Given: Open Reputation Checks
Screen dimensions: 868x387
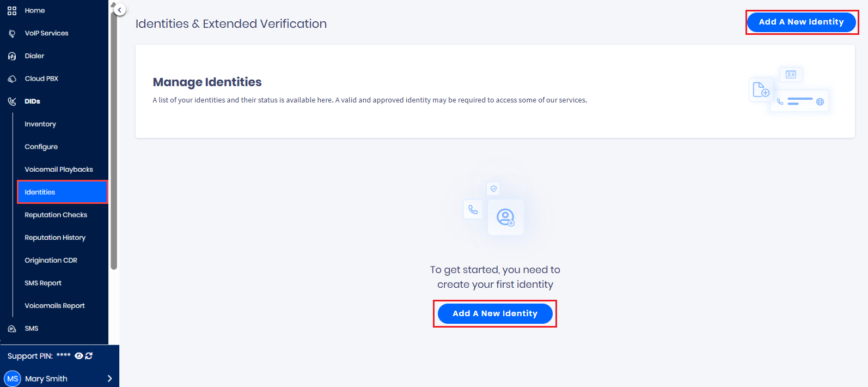Looking at the screenshot, I should coord(56,215).
